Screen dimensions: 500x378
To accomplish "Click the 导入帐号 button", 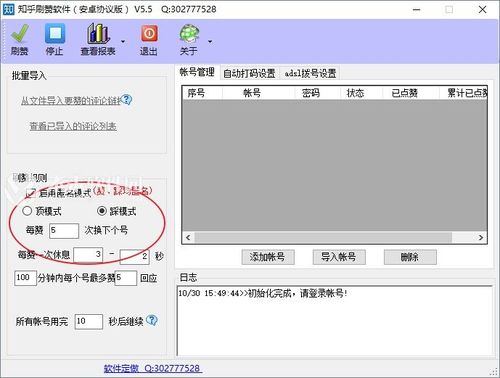I will (339, 257).
